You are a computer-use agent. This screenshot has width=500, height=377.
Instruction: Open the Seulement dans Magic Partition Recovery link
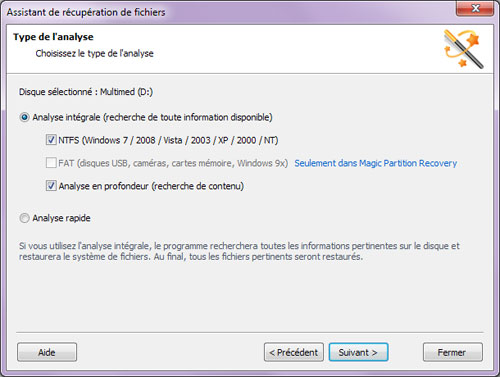375,163
